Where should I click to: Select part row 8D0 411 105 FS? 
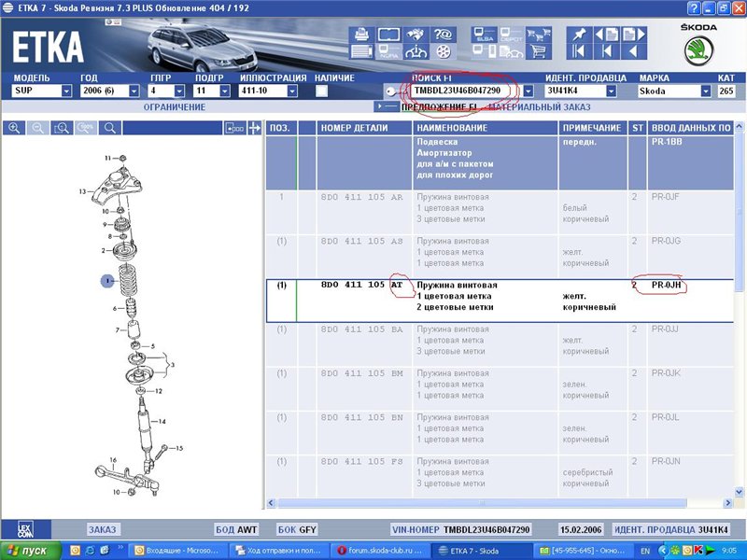coord(500,477)
